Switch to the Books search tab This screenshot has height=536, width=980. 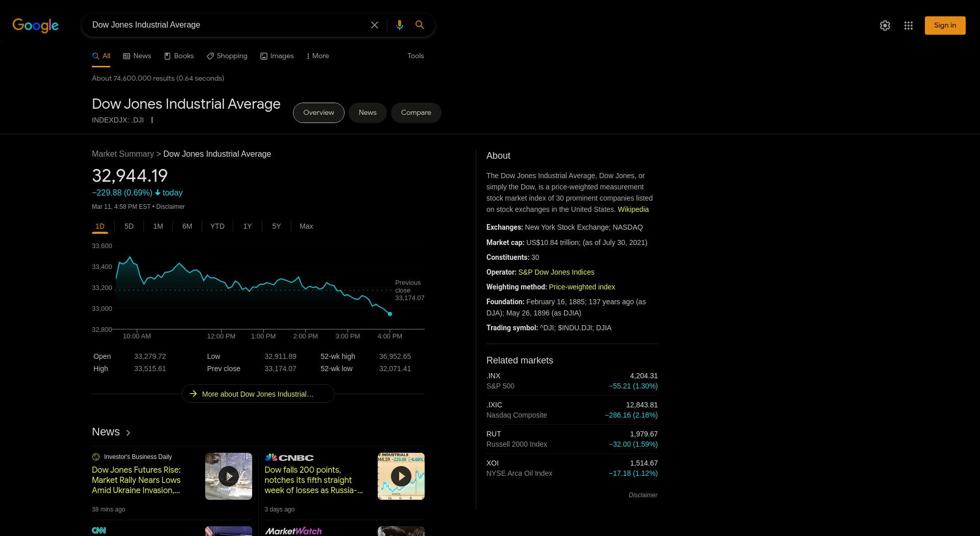[179, 56]
